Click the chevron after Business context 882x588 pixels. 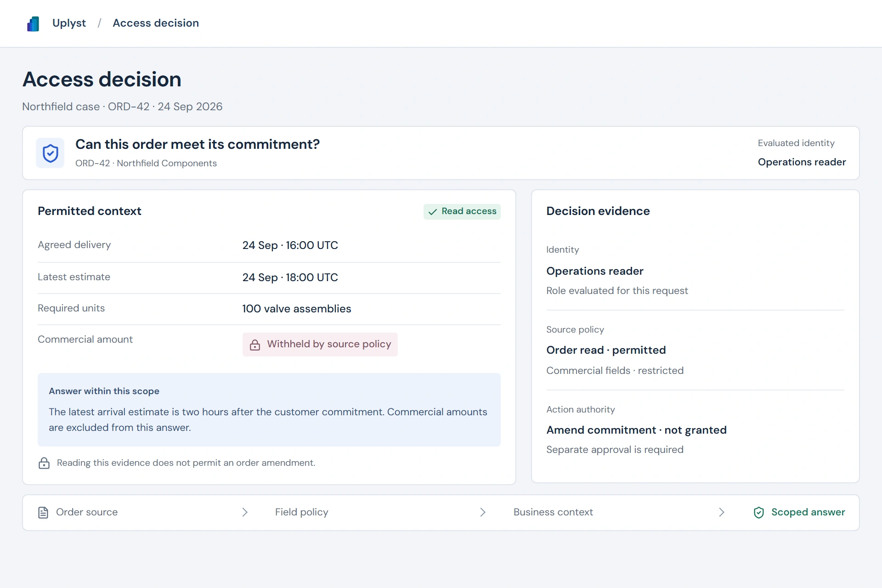tap(722, 513)
